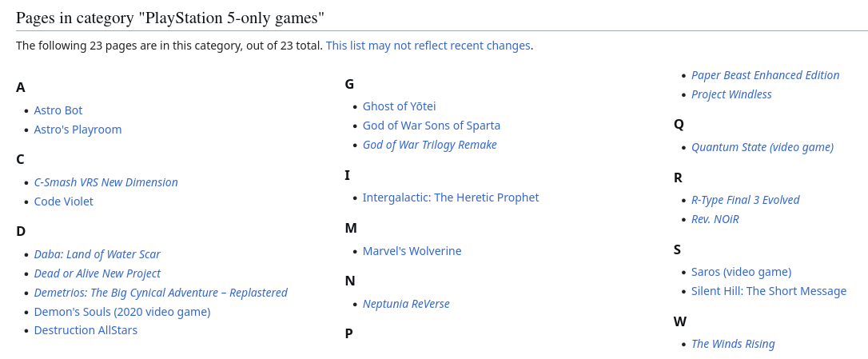
Task: Open C-Smash VRS New Dimension article
Action: [x=106, y=182]
